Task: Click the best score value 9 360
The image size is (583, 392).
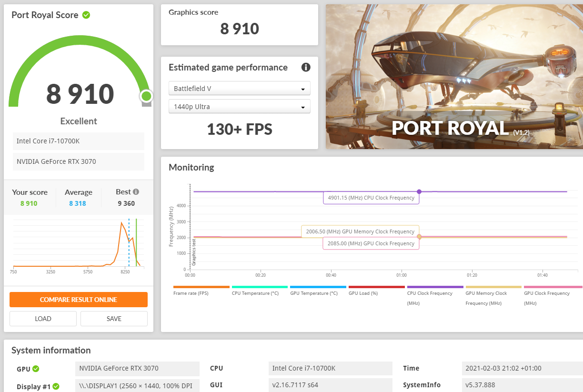Action: pos(126,203)
